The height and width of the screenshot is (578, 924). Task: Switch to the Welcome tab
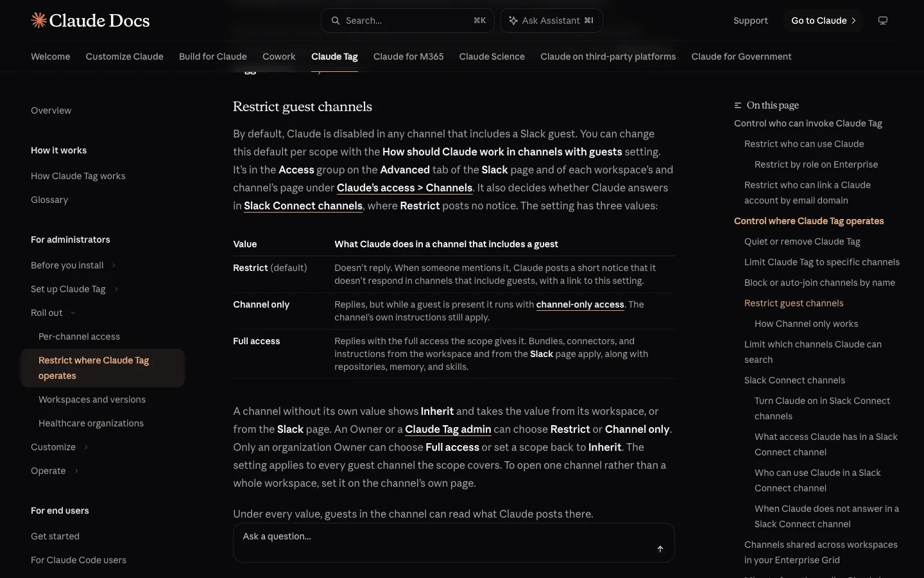pyautogui.click(x=51, y=57)
